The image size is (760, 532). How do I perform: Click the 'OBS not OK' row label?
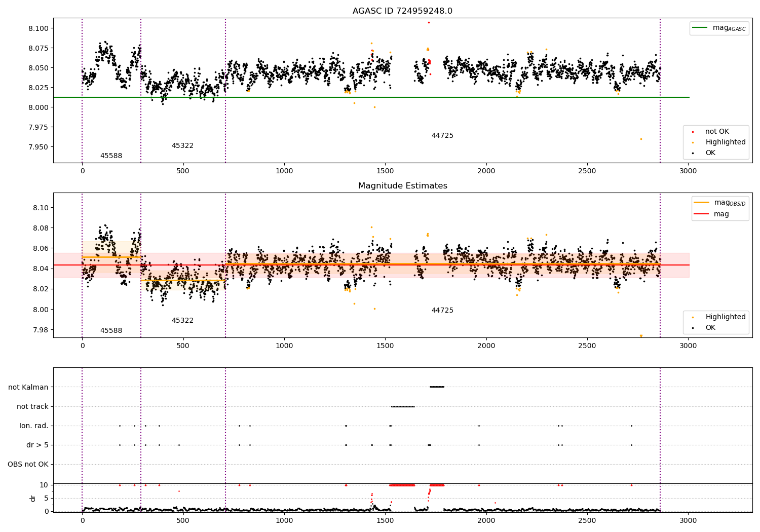[x=28, y=465]
